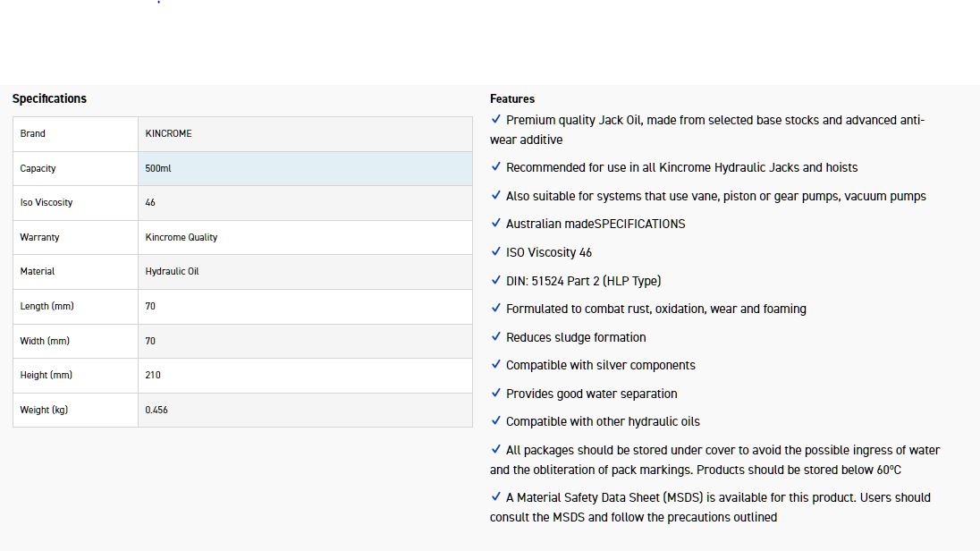This screenshot has height=551, width=980.
Task: Click the Hydraulic Oil material value
Action: [172, 271]
